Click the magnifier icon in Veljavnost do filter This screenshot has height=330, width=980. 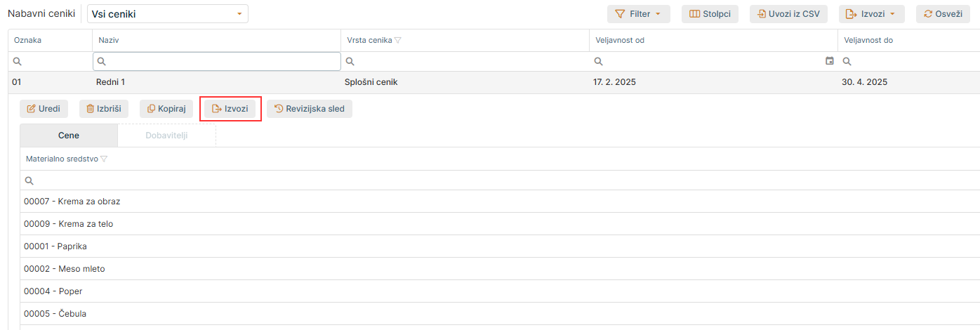pyautogui.click(x=847, y=62)
